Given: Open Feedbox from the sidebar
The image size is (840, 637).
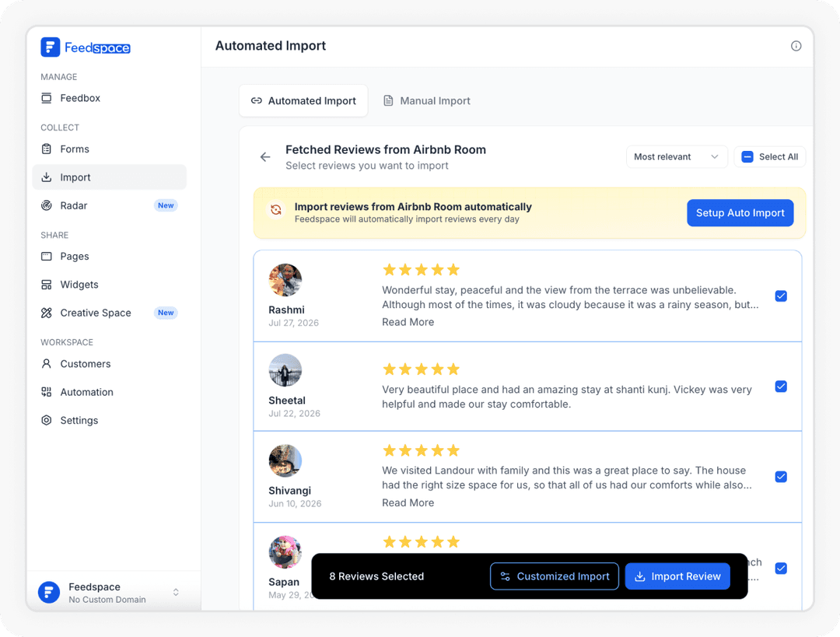Looking at the screenshot, I should tap(110, 98).
